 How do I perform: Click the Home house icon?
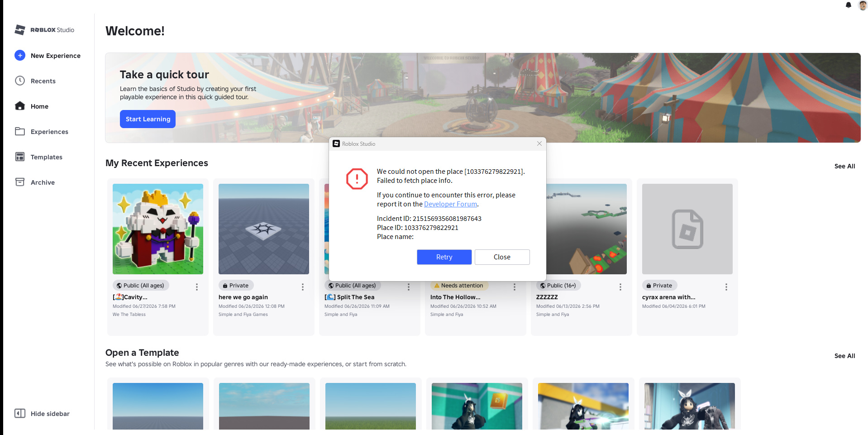tap(20, 106)
